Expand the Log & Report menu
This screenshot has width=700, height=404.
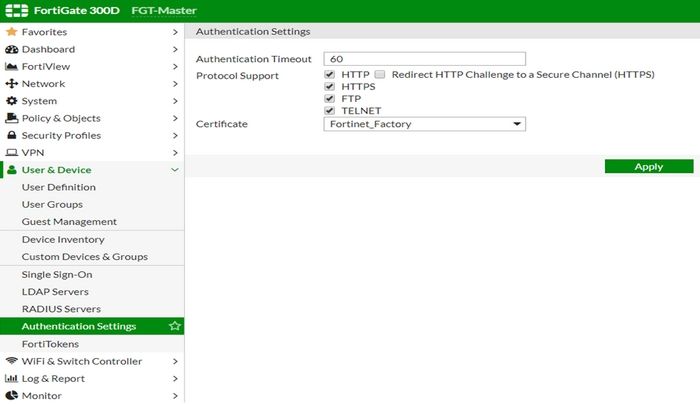175,379
